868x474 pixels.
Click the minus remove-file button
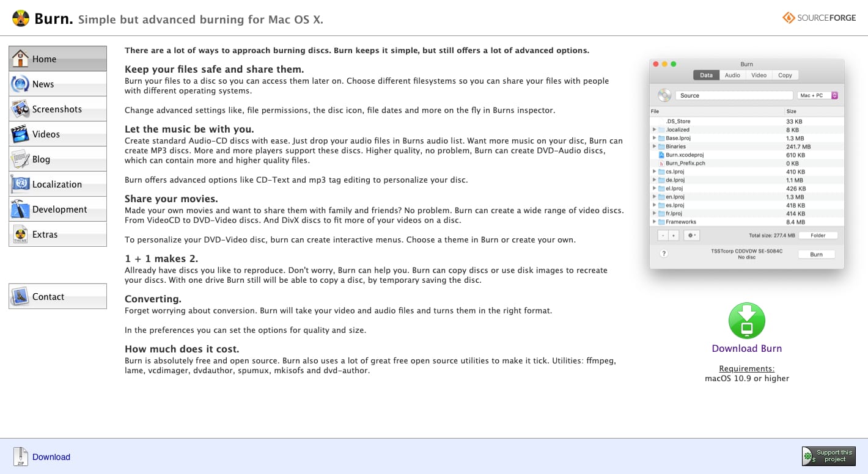[x=663, y=235]
